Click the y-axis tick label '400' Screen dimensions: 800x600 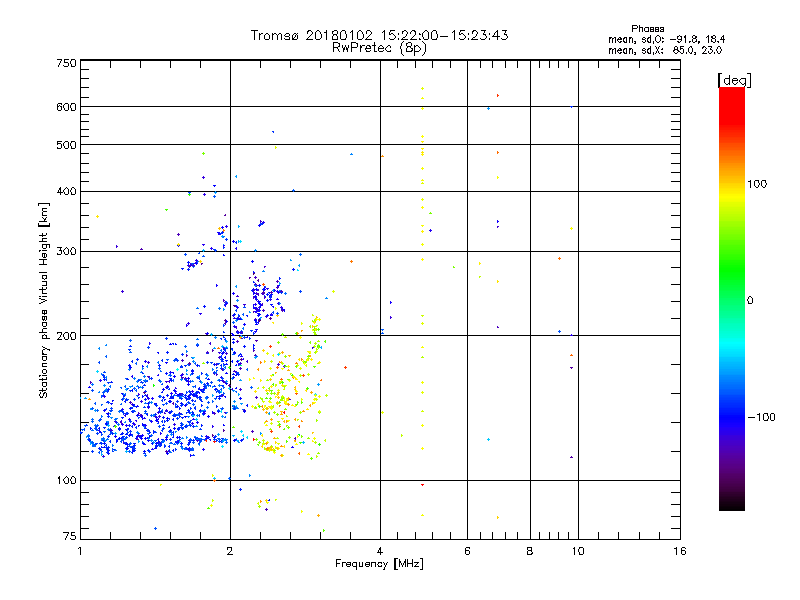click(x=66, y=192)
